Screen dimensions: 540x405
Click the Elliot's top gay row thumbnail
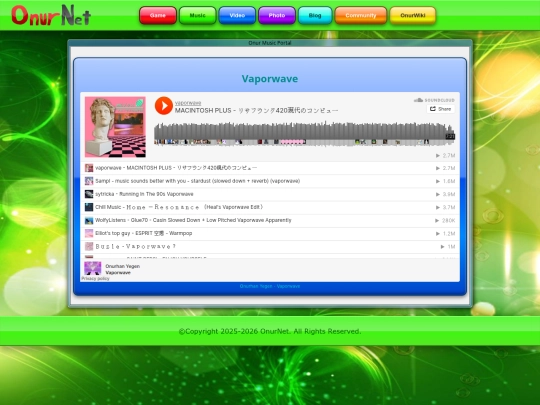(89, 233)
